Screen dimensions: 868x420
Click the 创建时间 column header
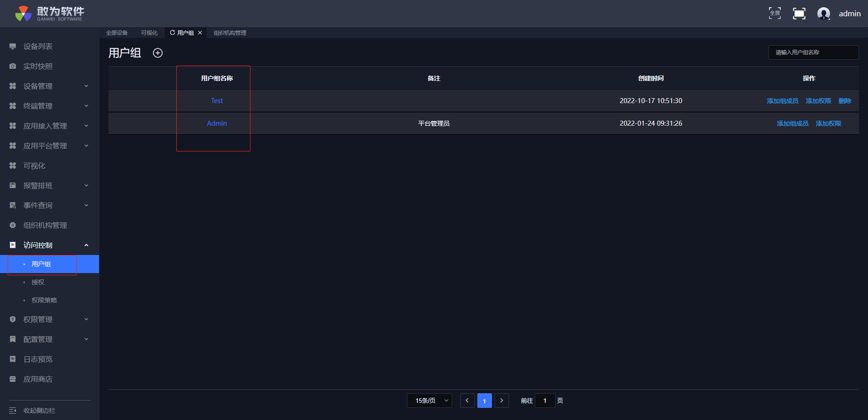pyautogui.click(x=651, y=78)
